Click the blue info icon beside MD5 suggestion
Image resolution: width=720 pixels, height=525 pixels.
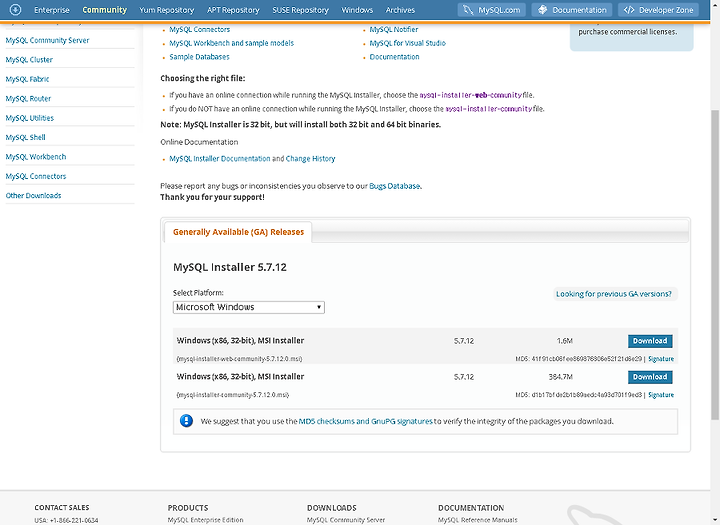point(186,420)
